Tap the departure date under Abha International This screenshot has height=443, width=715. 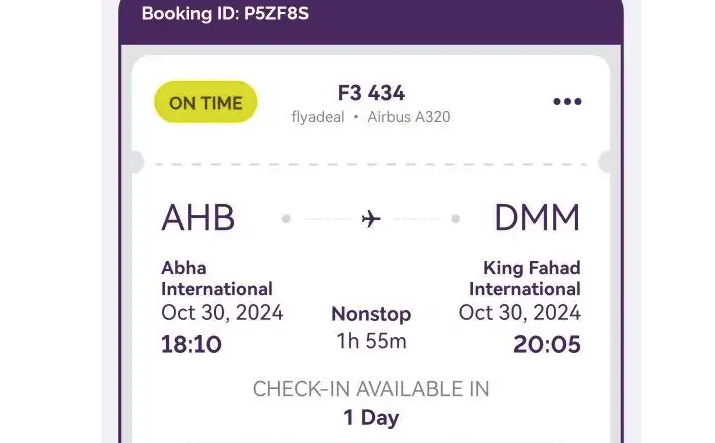point(222,313)
